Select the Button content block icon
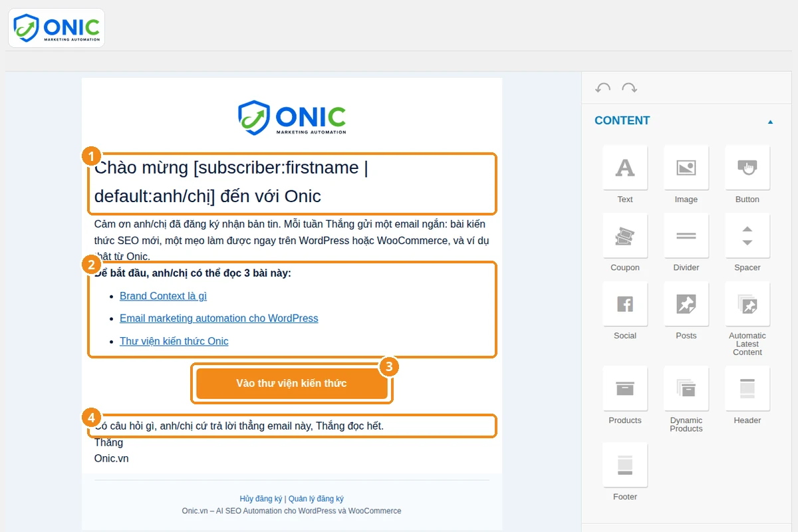Viewport: 798px width, 532px height. (747, 168)
